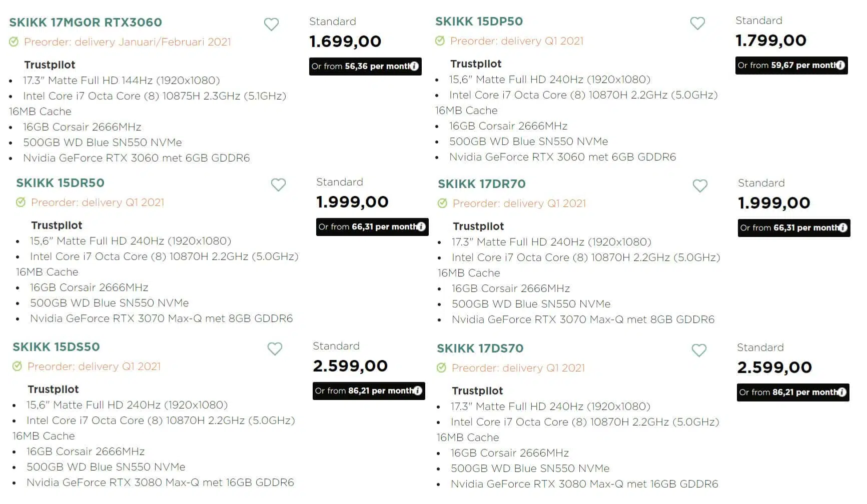Open info icon for SKIKK 17DR70 monthly price
The width and height of the screenshot is (867, 504).
coord(843,227)
